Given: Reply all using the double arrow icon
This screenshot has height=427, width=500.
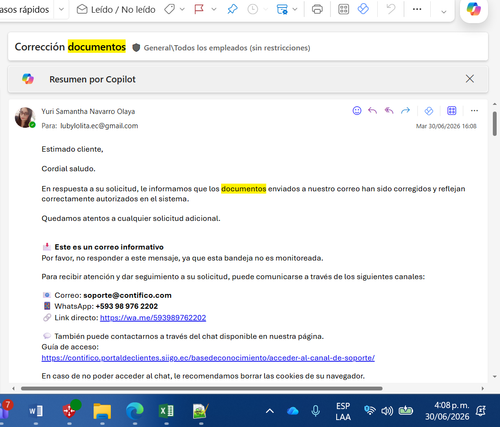Looking at the screenshot, I should pos(389,111).
